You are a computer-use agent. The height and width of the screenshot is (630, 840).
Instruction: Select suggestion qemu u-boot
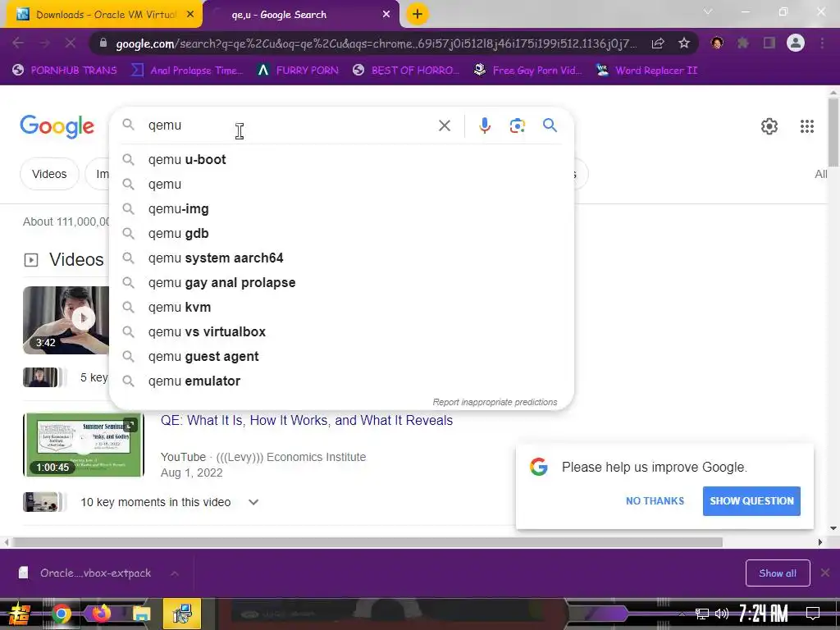click(341, 160)
